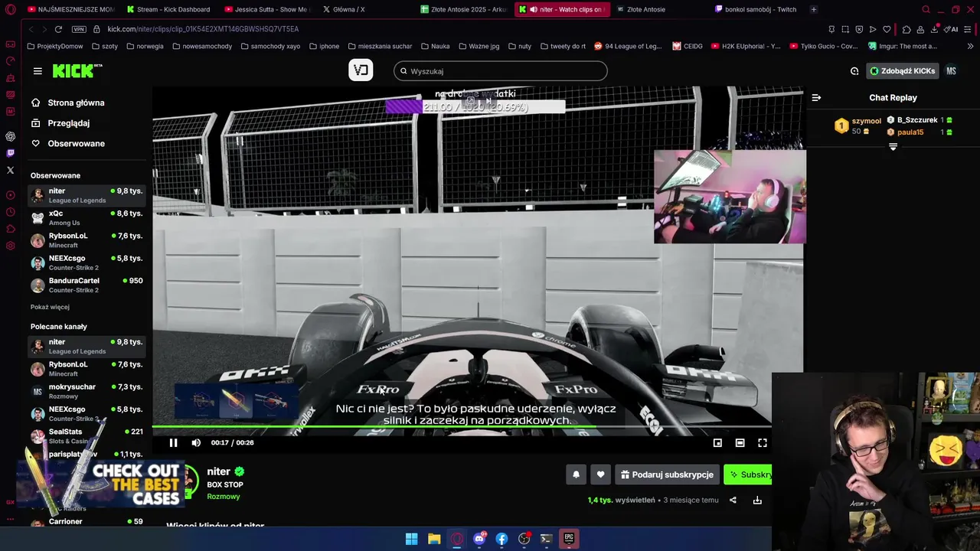Toggle notification bell for niter

[x=576, y=474]
